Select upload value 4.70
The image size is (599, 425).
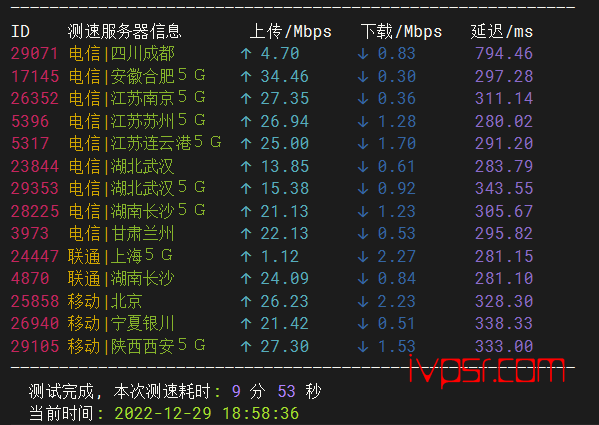[280, 53]
